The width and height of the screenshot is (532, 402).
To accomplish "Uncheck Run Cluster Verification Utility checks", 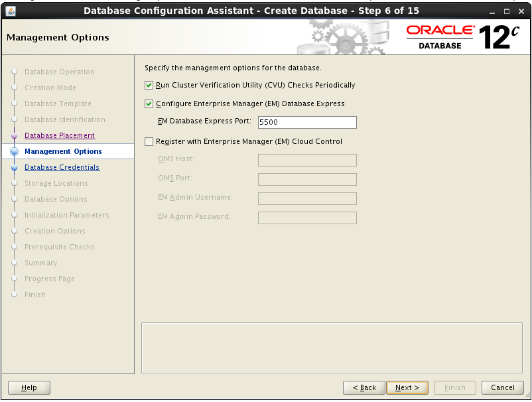I will click(x=149, y=85).
